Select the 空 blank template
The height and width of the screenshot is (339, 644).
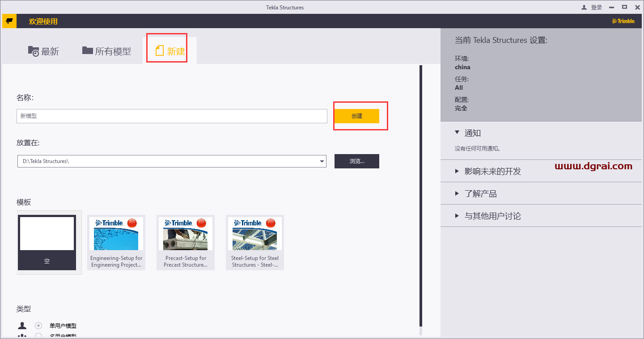(x=47, y=243)
